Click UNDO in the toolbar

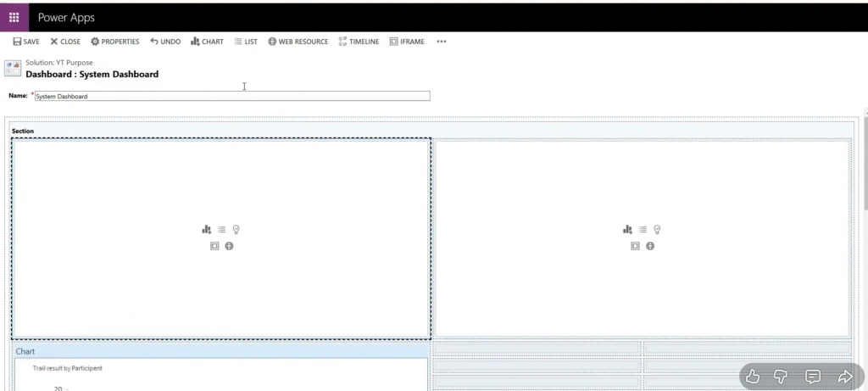[x=165, y=42]
